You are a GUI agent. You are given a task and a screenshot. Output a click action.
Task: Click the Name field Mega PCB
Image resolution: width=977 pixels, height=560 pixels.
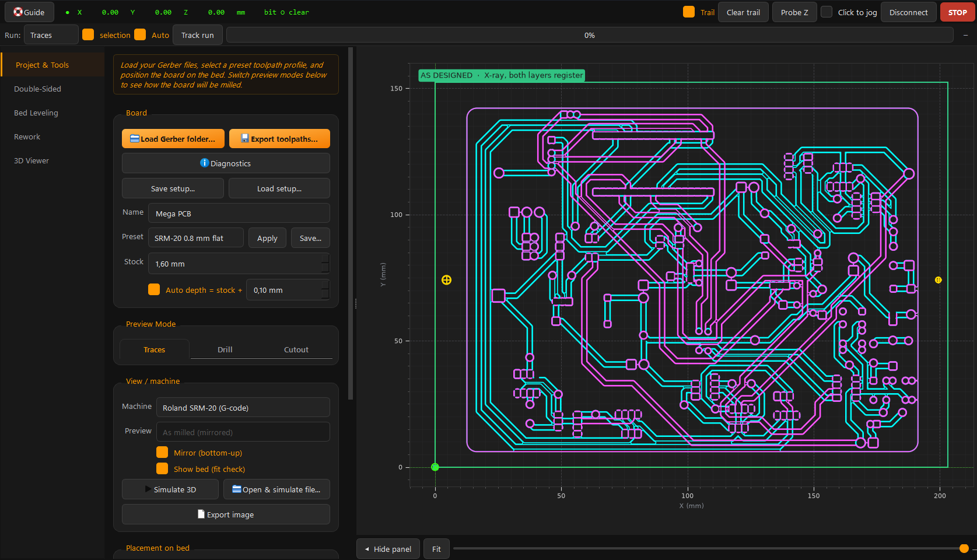pos(239,213)
